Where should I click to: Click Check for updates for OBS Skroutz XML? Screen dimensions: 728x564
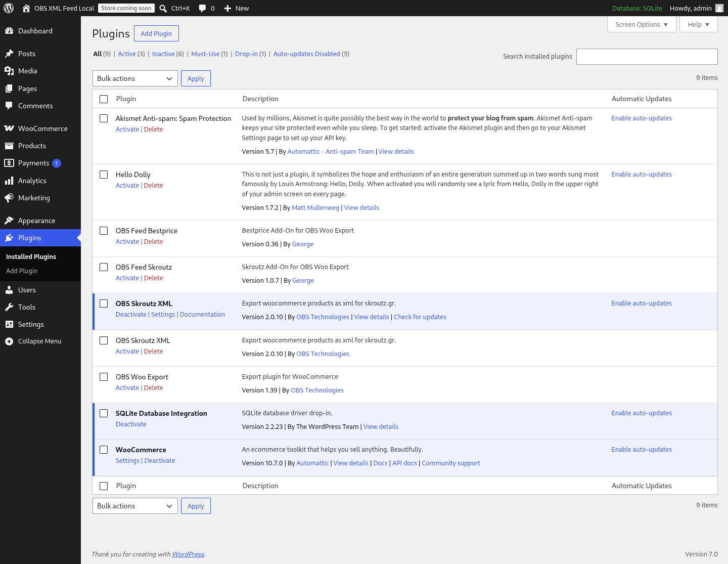click(420, 317)
